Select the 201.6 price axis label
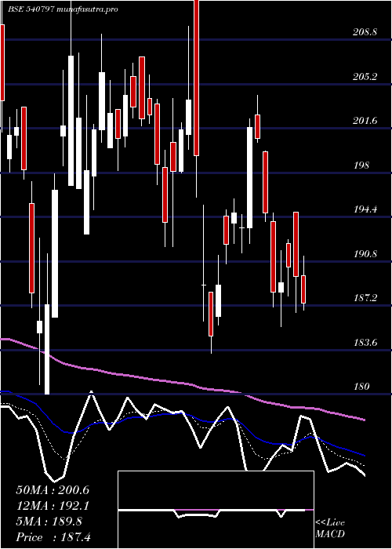 pos(365,121)
